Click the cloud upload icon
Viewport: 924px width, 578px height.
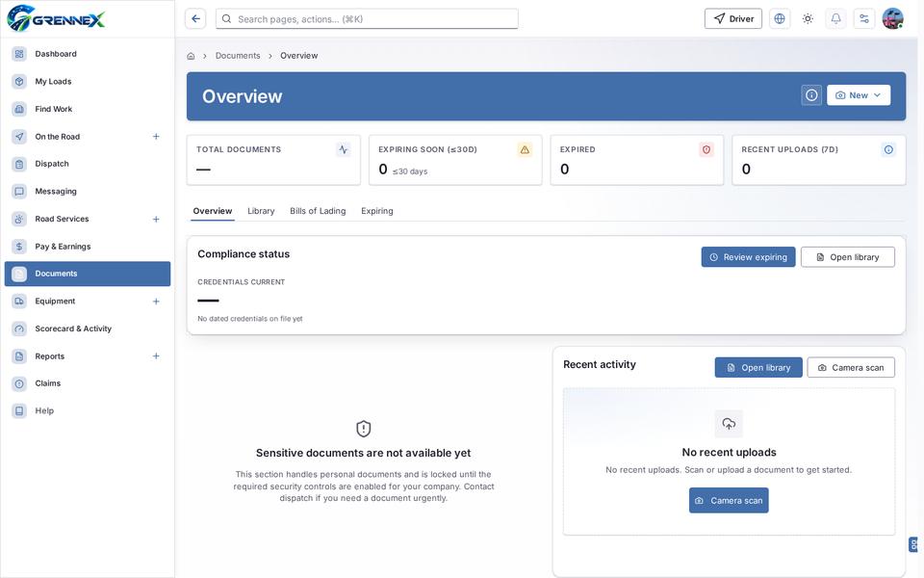pos(729,424)
